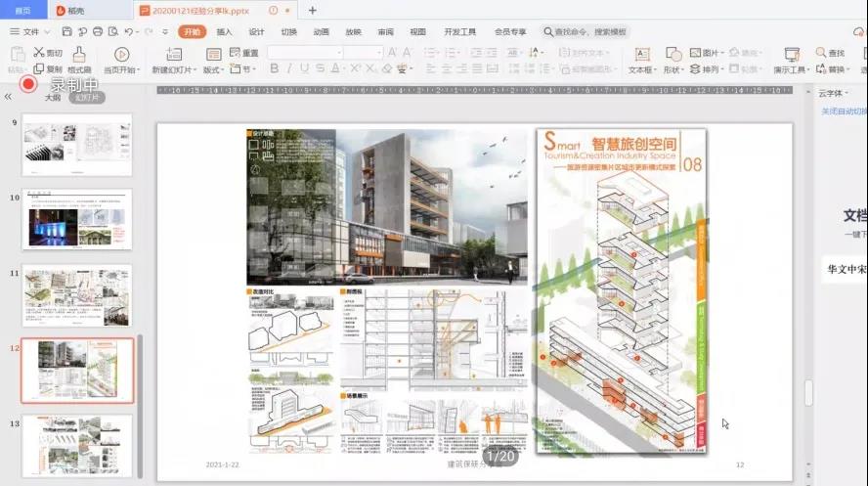Switch to the 插入 (Insert) ribbon tab
The image size is (868, 486).
tap(225, 32)
